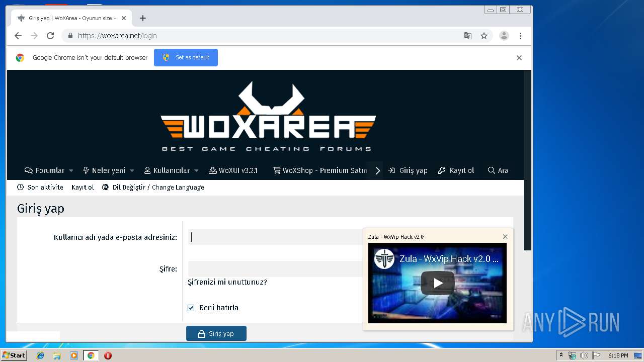Close the Zula - WxVip Hack v2.0 popup
The image size is (644, 362).
click(505, 237)
